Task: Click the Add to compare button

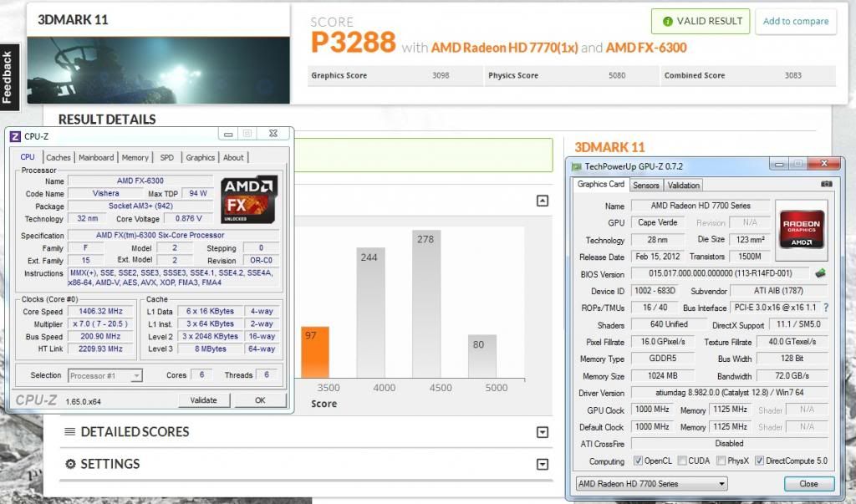Action: coord(796,22)
